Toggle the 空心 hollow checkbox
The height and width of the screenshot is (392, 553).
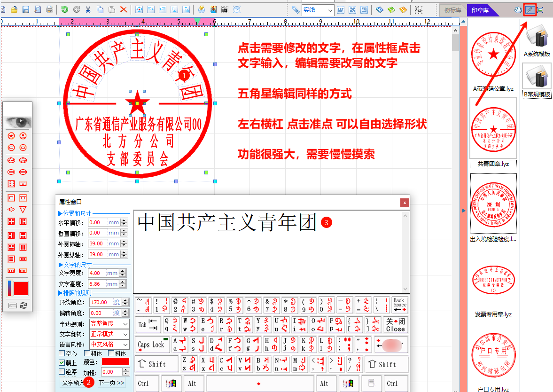[62, 353]
